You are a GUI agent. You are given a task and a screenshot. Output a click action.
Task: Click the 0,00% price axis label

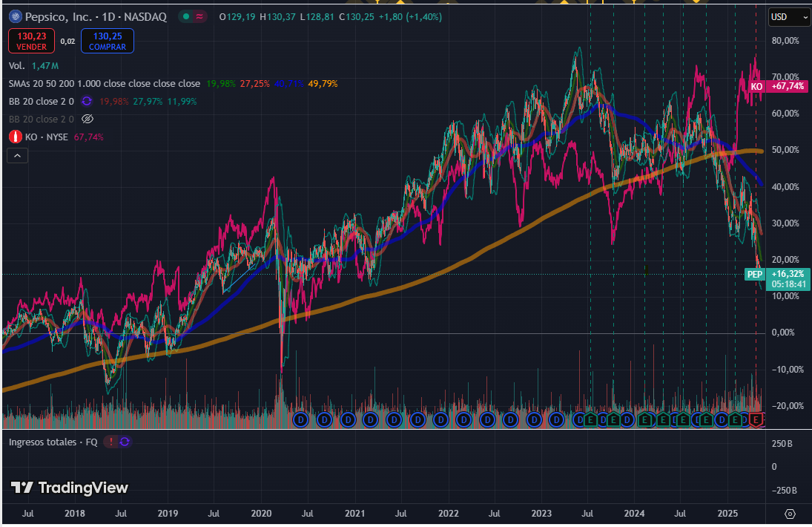click(x=783, y=333)
